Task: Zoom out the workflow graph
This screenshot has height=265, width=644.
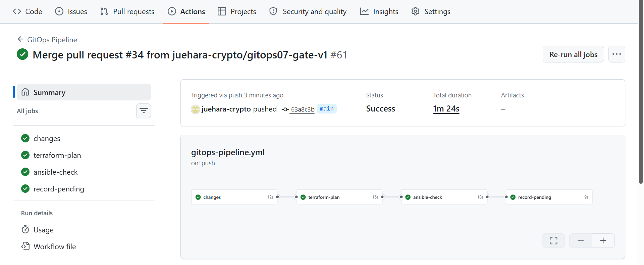Action: 581,240
